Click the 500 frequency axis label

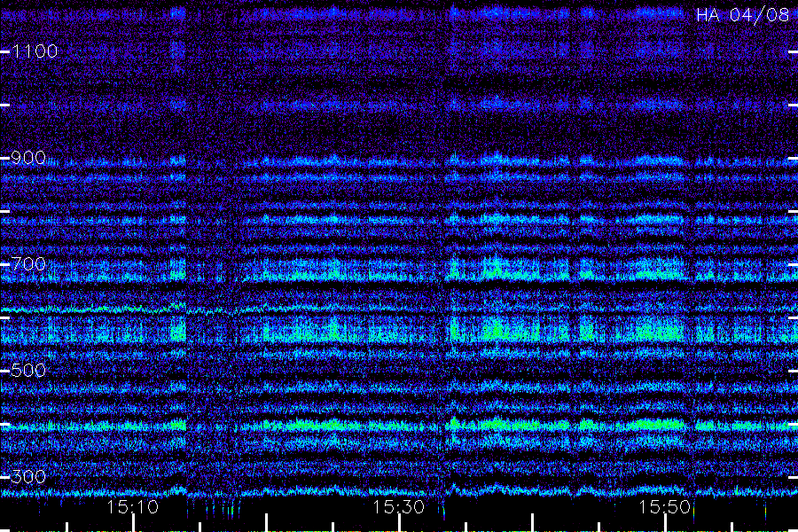coord(28,371)
